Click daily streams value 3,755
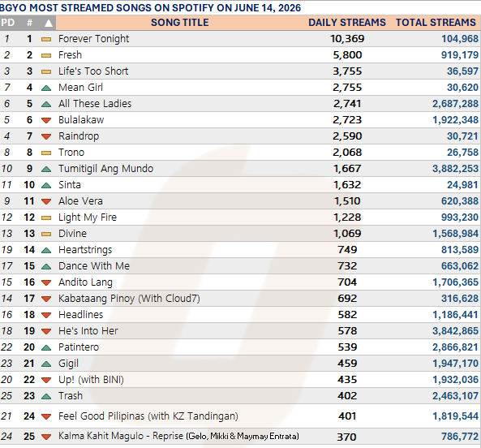Viewport: 481px width, 448px height. pos(347,71)
